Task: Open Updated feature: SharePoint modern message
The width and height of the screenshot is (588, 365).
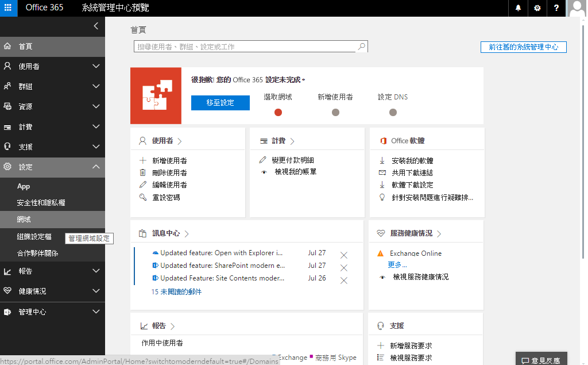Action: point(223,266)
